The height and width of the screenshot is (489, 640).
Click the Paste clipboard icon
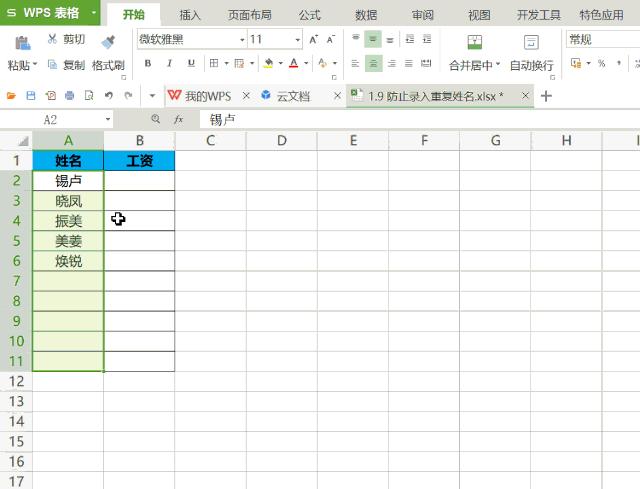pyautogui.click(x=22, y=43)
